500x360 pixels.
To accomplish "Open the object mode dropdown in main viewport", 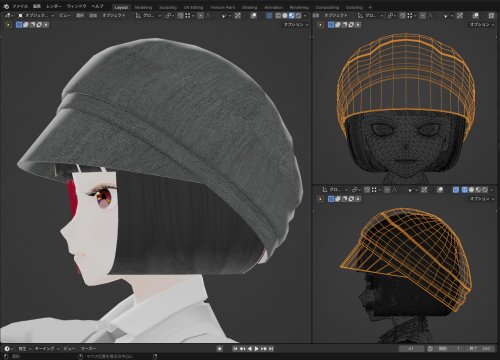I will pyautogui.click(x=36, y=16).
